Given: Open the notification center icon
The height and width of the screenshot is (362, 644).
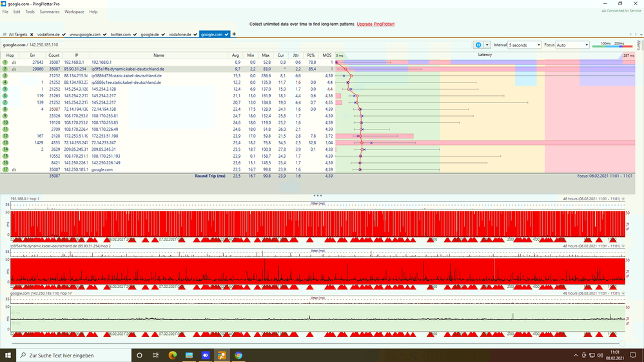Looking at the screenshot, I should [x=633, y=356].
